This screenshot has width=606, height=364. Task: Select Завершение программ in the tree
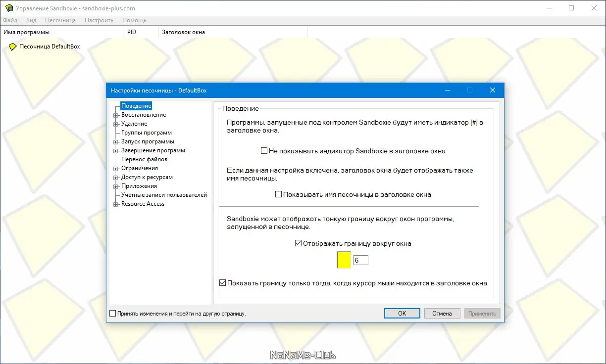click(x=153, y=150)
